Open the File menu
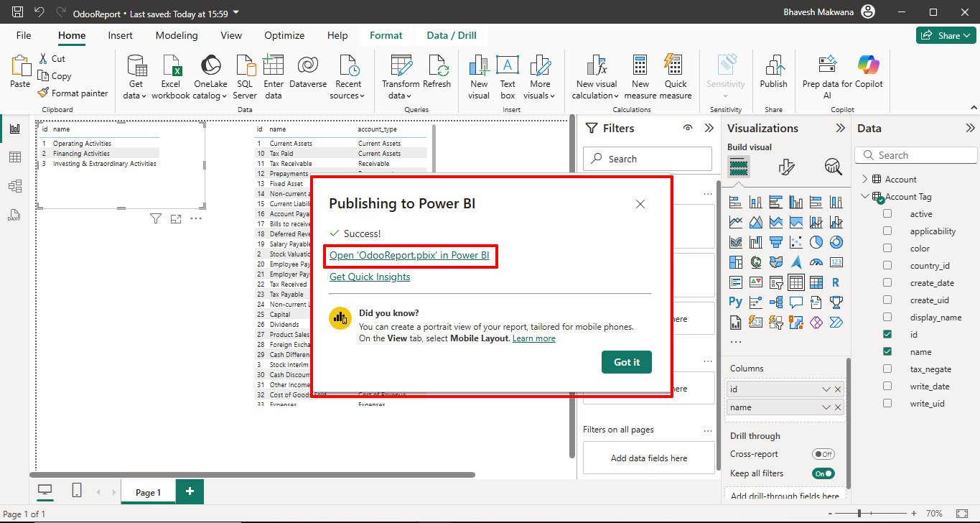 pyautogui.click(x=24, y=35)
